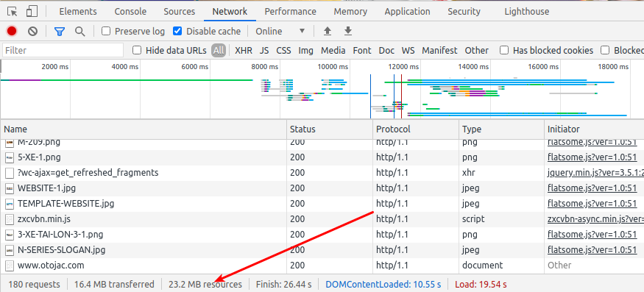Click file icon next to 5-XE-1.png

pyautogui.click(x=10, y=157)
